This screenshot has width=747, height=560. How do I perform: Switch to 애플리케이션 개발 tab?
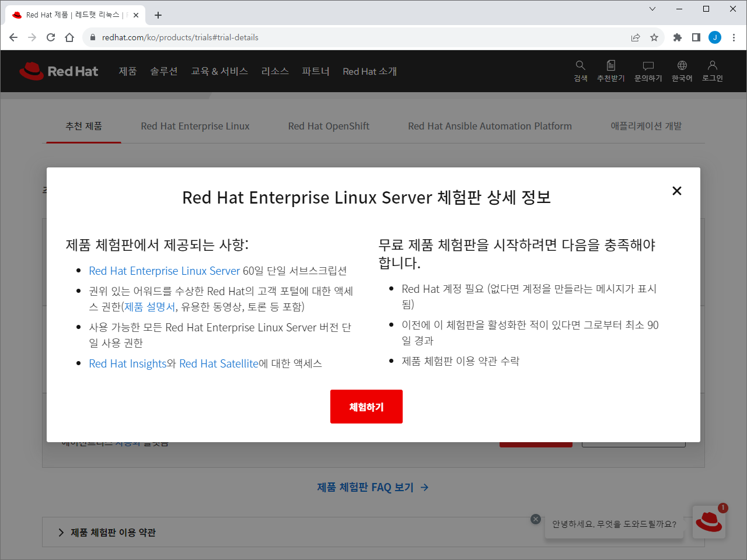pos(646,126)
